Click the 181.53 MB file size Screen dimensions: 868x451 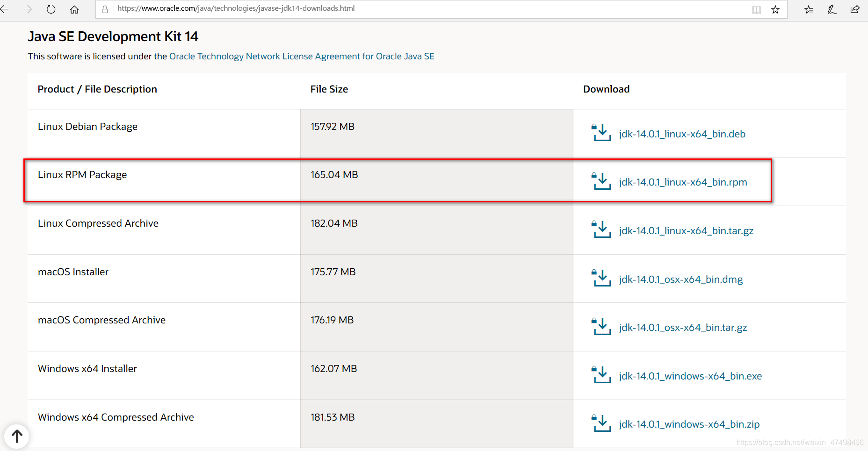(333, 417)
